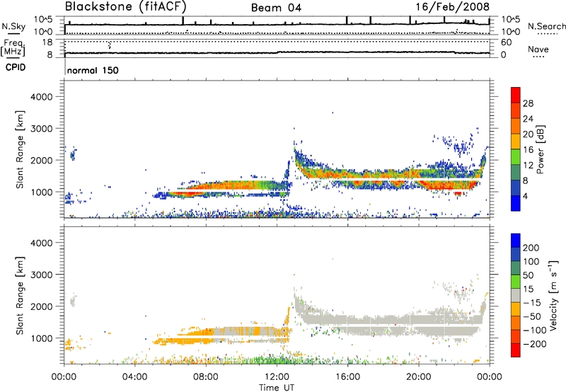Image resolution: width=566 pixels, height=392 pixels.
Task: Select the 200 label on velocity colorbar
Action: tap(531, 248)
